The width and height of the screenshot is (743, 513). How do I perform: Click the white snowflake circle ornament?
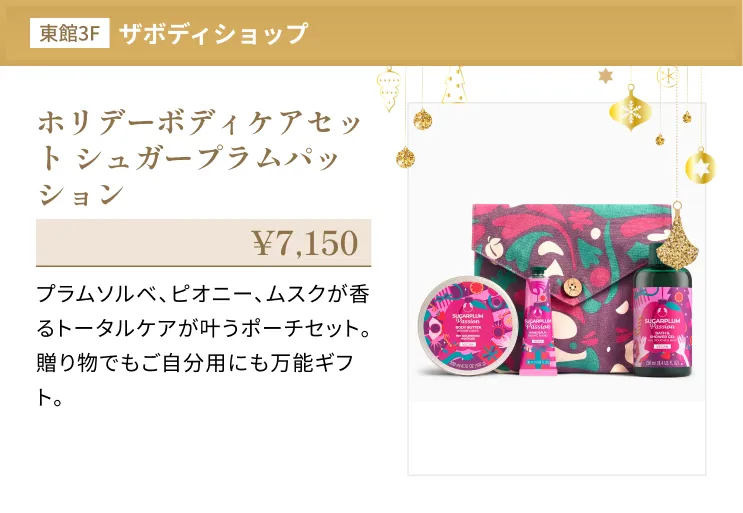(668, 76)
